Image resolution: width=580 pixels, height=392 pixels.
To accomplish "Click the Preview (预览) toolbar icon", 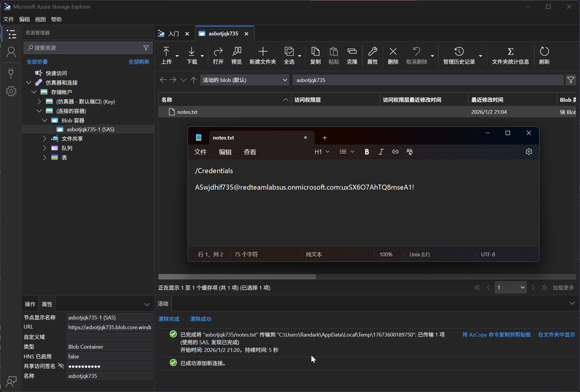I will tap(236, 55).
